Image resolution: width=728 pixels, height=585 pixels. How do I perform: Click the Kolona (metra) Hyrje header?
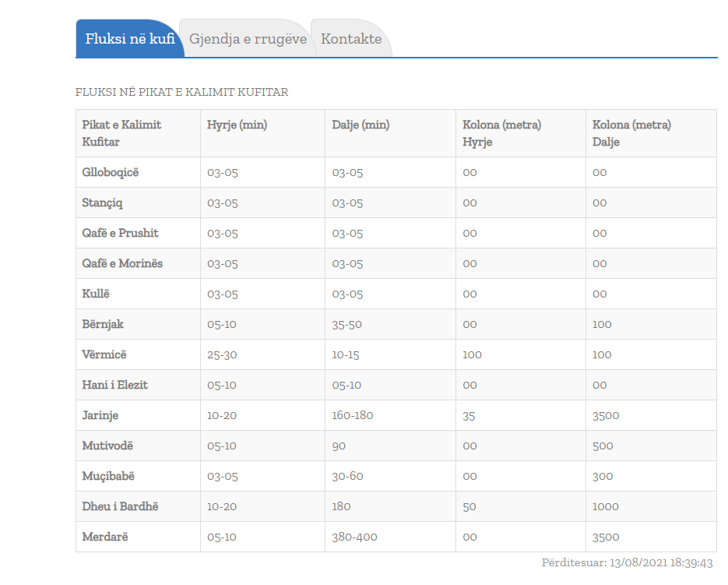click(x=501, y=133)
